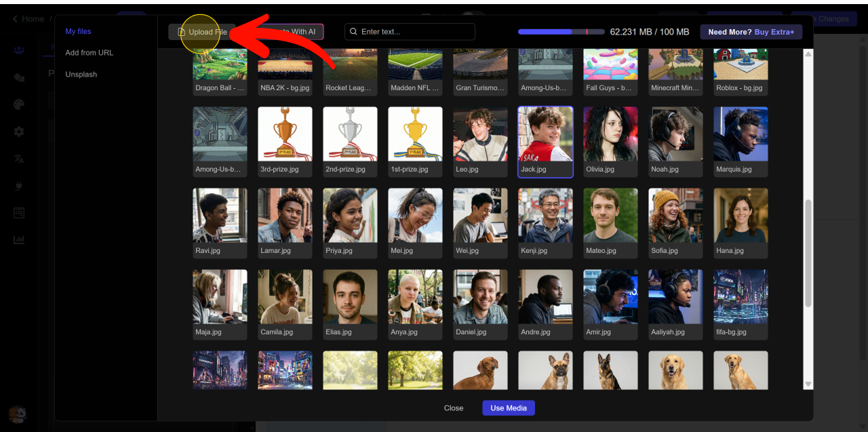Open the Unsplash source tab
The height and width of the screenshot is (432, 868).
pos(81,75)
